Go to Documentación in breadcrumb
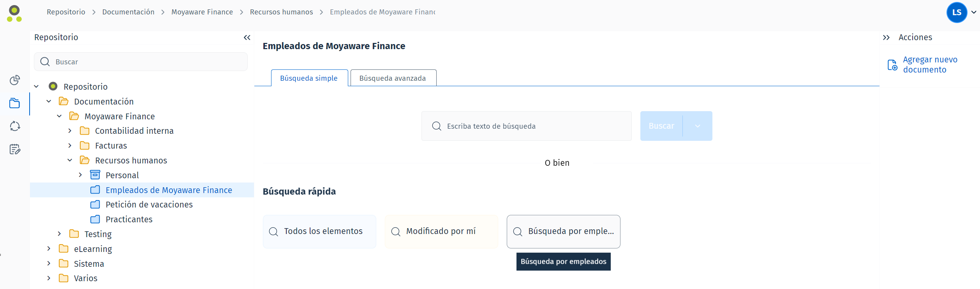Viewport: 980px width, 289px height. (128, 12)
